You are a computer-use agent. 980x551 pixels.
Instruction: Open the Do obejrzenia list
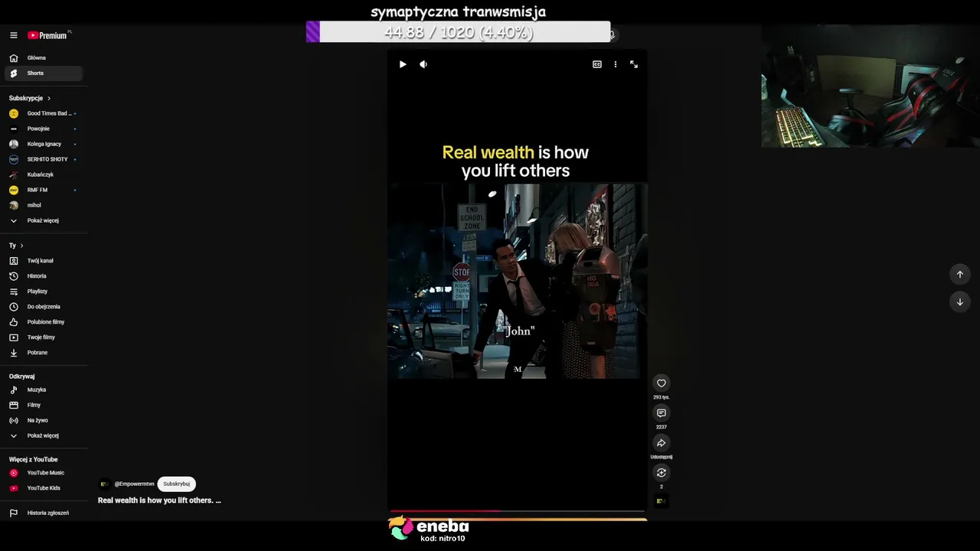(44, 307)
